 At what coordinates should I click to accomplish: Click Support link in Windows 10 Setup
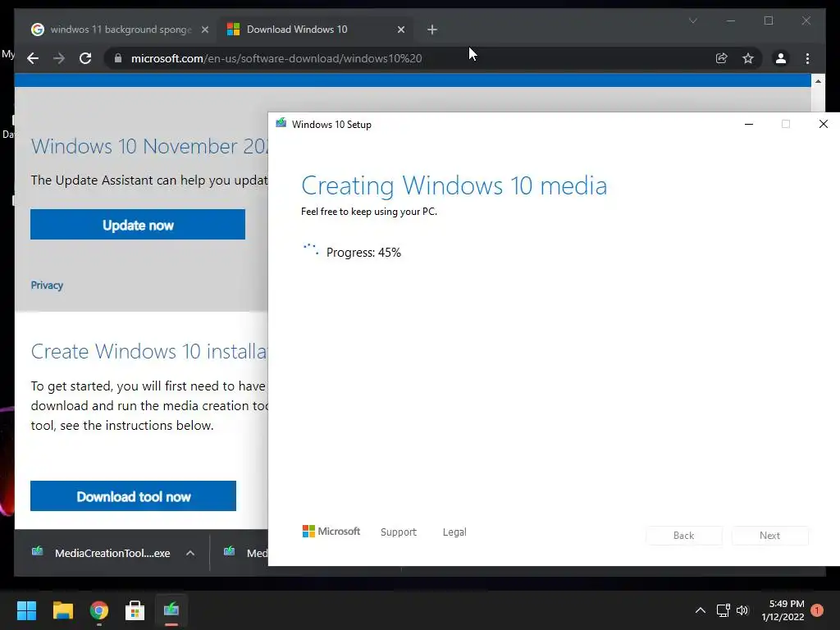398,532
